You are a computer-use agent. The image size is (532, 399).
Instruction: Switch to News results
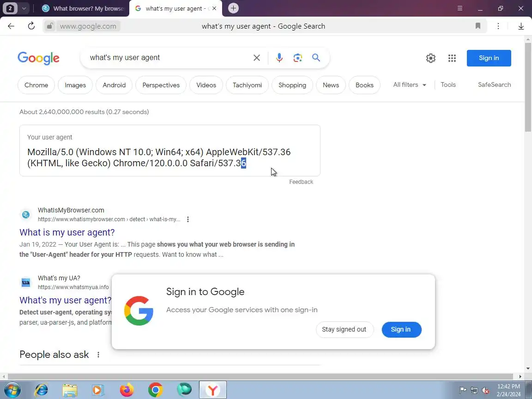(331, 85)
